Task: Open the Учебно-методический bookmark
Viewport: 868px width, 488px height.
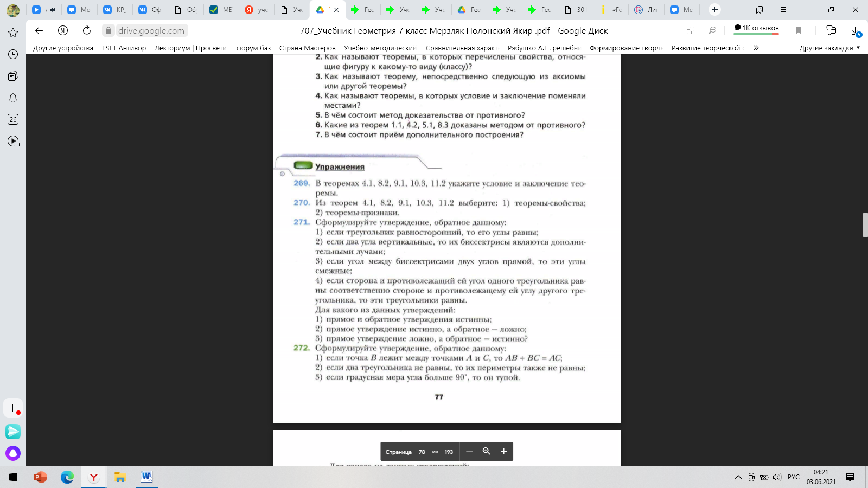Action: [x=380, y=48]
